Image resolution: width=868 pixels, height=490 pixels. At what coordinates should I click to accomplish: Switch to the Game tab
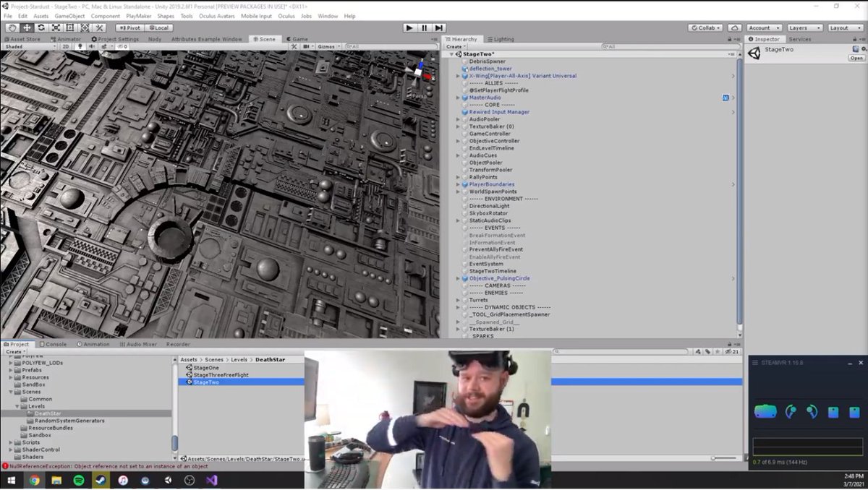[x=297, y=39]
